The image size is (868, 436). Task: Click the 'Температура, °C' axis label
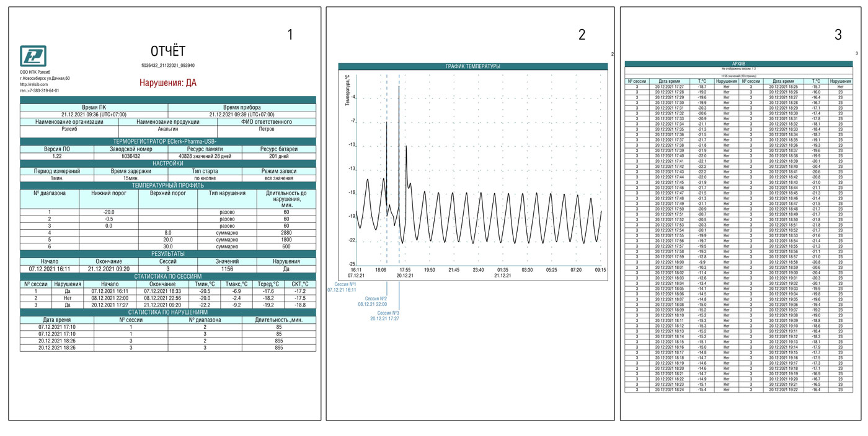(347, 90)
